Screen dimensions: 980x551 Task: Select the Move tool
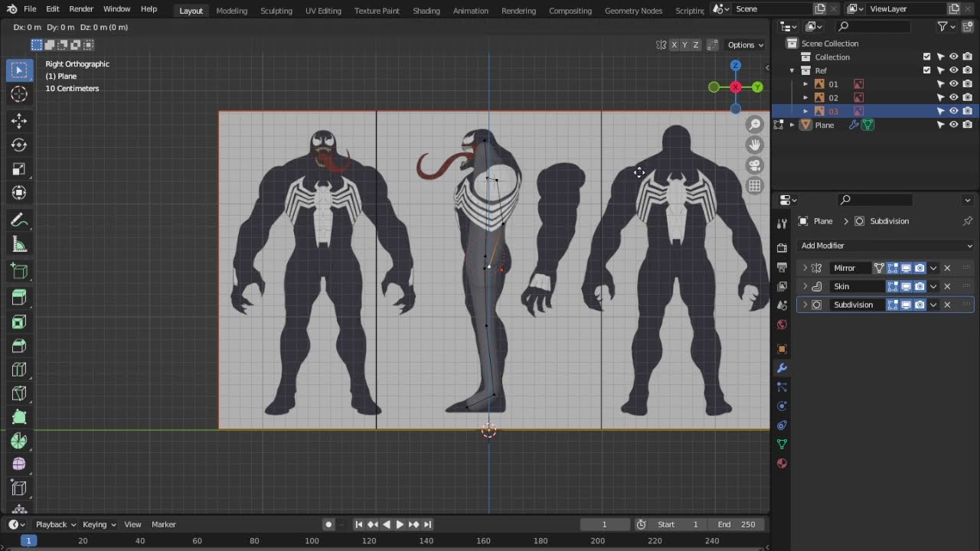pyautogui.click(x=19, y=120)
